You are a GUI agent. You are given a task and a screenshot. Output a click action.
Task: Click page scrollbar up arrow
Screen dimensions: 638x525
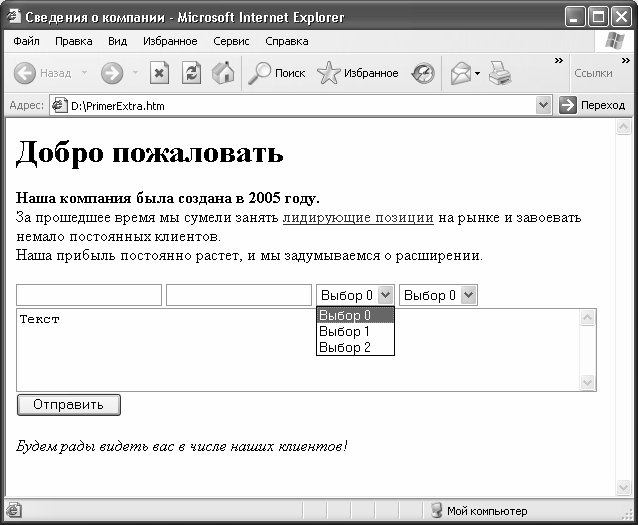(623, 127)
